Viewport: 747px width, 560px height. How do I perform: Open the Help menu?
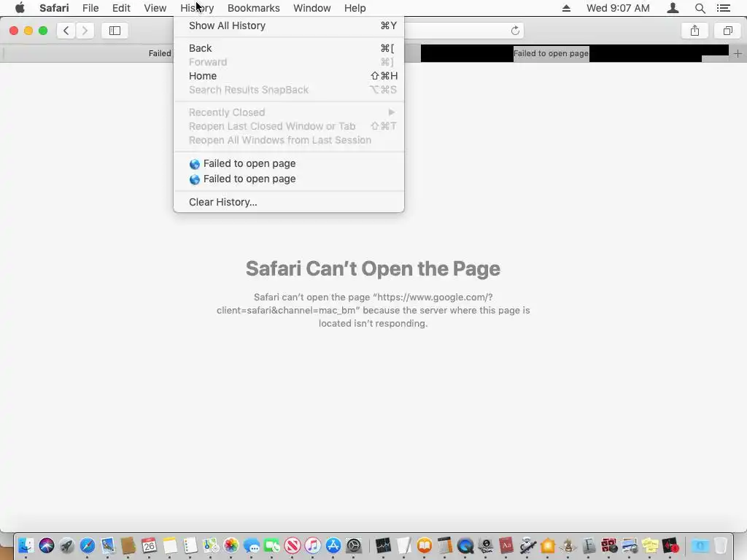(355, 8)
